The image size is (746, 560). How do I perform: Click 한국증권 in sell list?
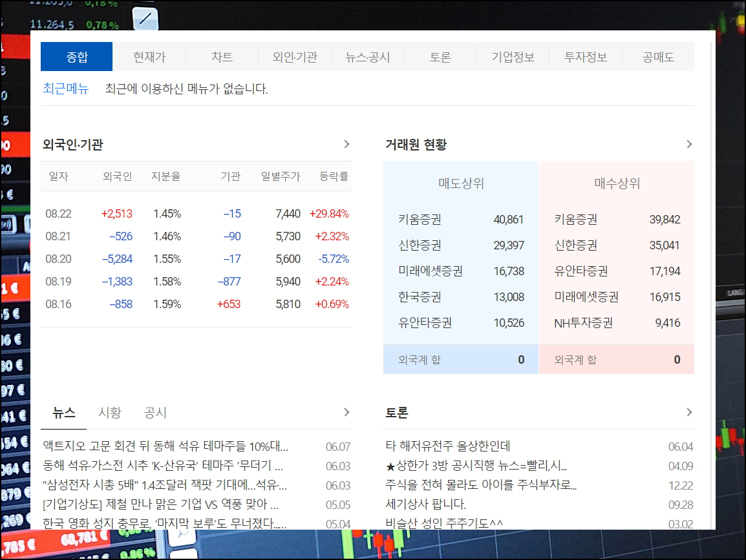point(420,296)
